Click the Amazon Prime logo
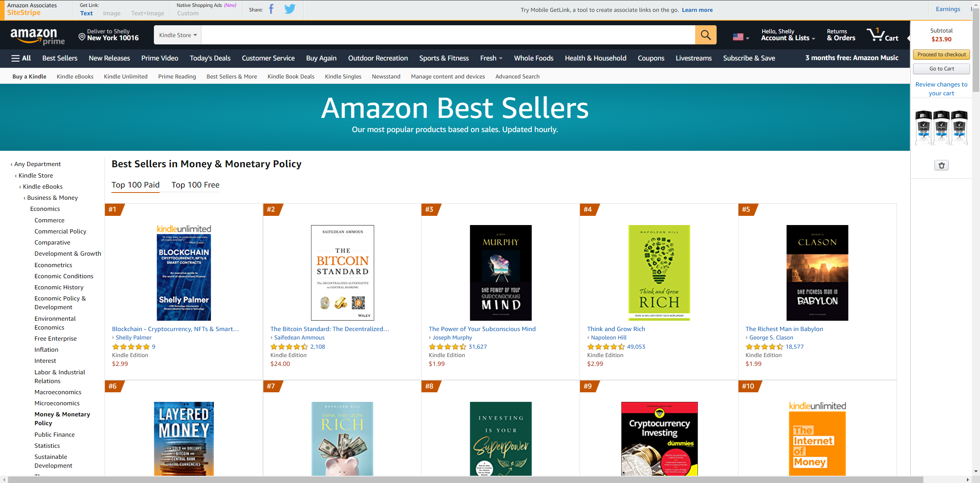Viewport: 980px width, 483px height. 37,36
